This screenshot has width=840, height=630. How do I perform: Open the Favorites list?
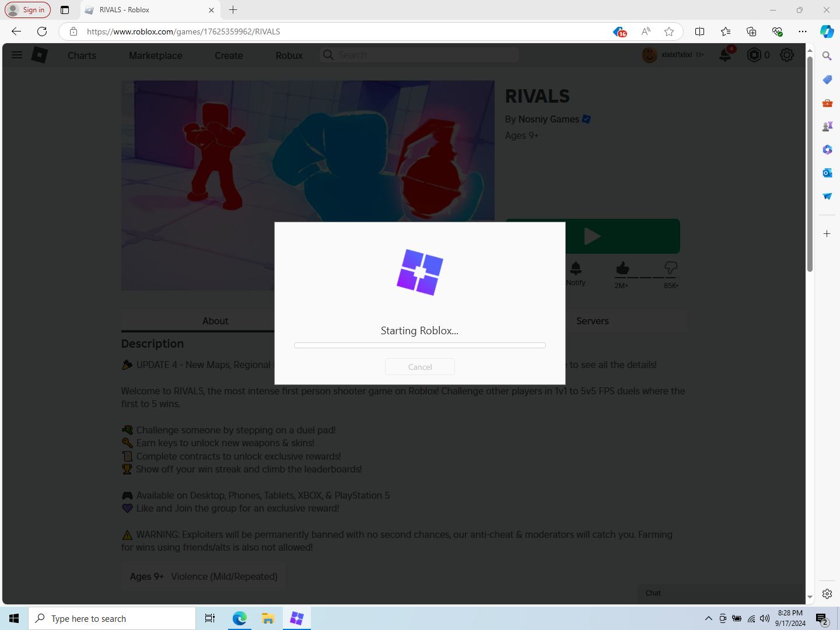click(726, 32)
